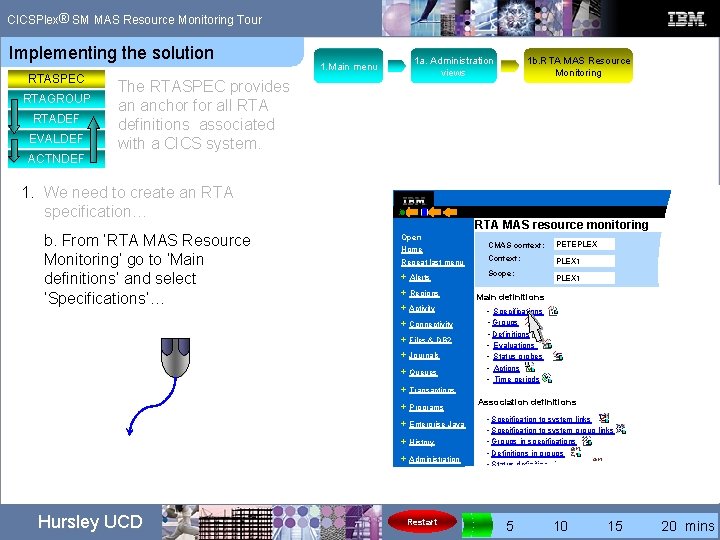Click the first orange arrow in the web toolbar

pyautogui.click(x=412, y=212)
